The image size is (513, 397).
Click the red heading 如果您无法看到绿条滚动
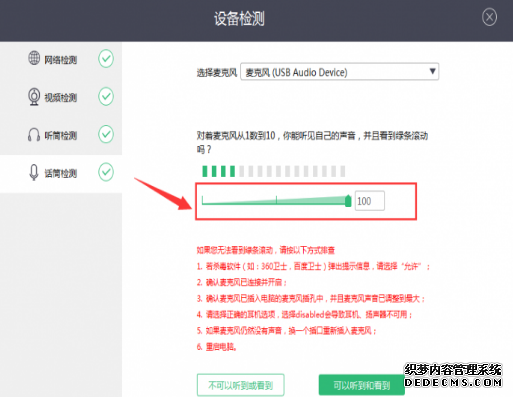(x=235, y=250)
